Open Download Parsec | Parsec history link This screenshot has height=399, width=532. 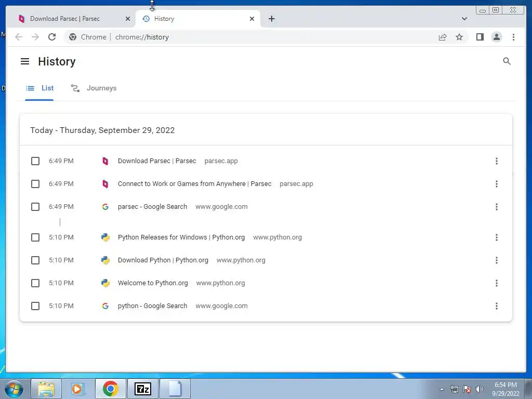(x=157, y=161)
